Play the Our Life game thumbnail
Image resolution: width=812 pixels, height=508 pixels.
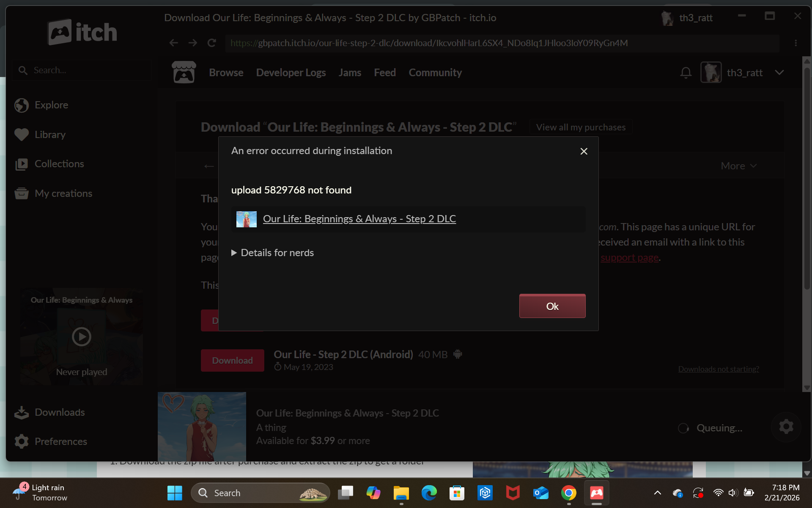coord(81,337)
